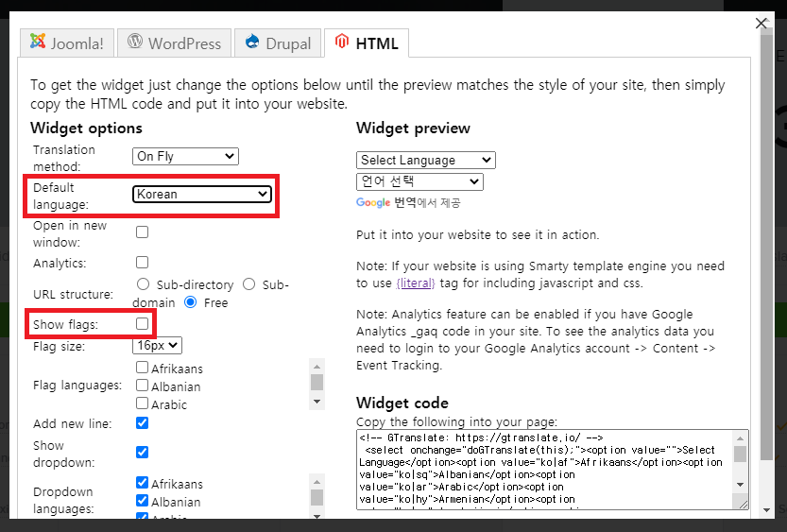Open the 언어 선택 dropdown
The width and height of the screenshot is (787, 532).
pyautogui.click(x=419, y=181)
